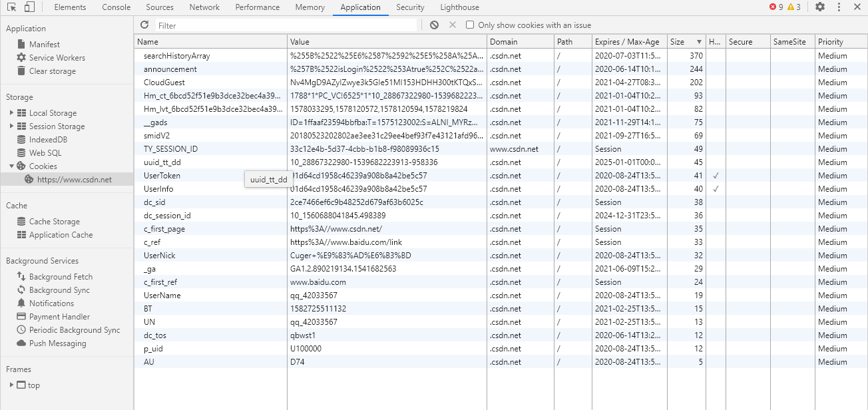Select the dc_session_id cookie name
The width and height of the screenshot is (868, 410).
pyautogui.click(x=167, y=216)
